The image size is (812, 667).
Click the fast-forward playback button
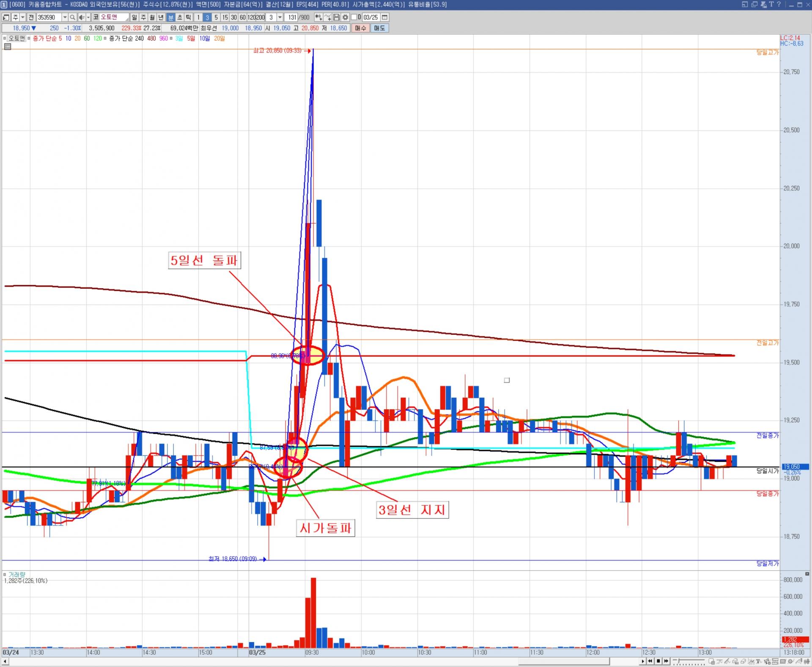pos(666,661)
